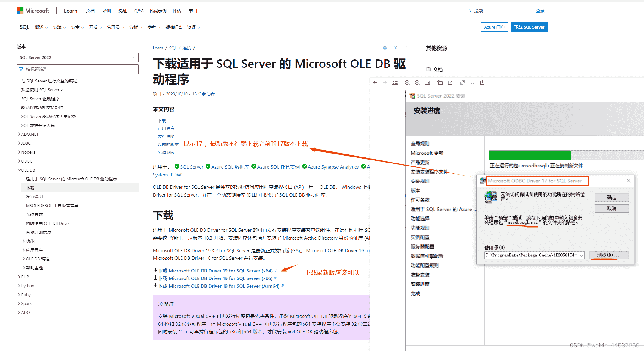Click the green installation progress bar
The height and width of the screenshot is (351, 644).
tap(529, 155)
